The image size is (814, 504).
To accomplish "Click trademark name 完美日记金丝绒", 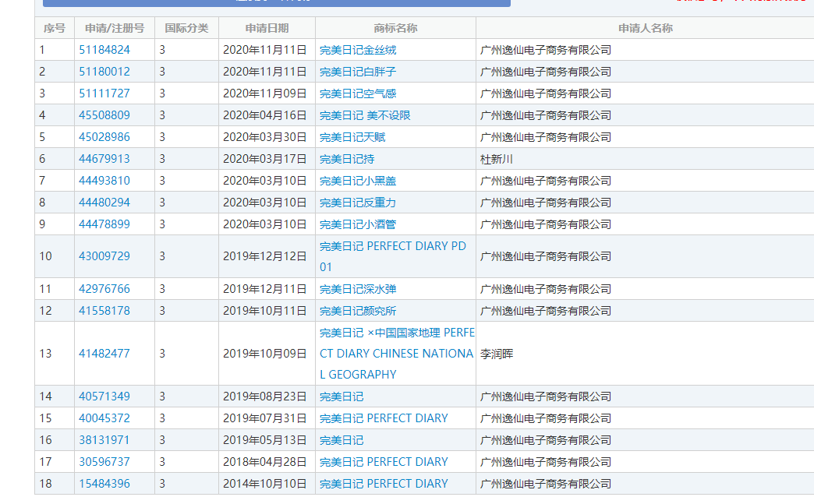I will (358, 50).
